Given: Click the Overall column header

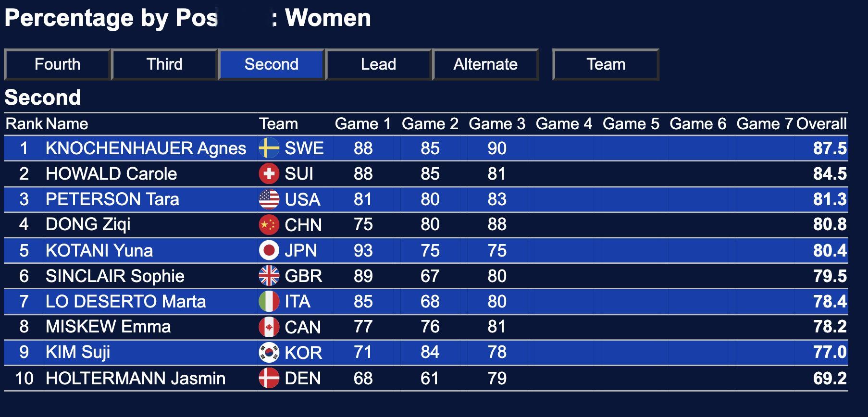Looking at the screenshot, I should point(821,124).
